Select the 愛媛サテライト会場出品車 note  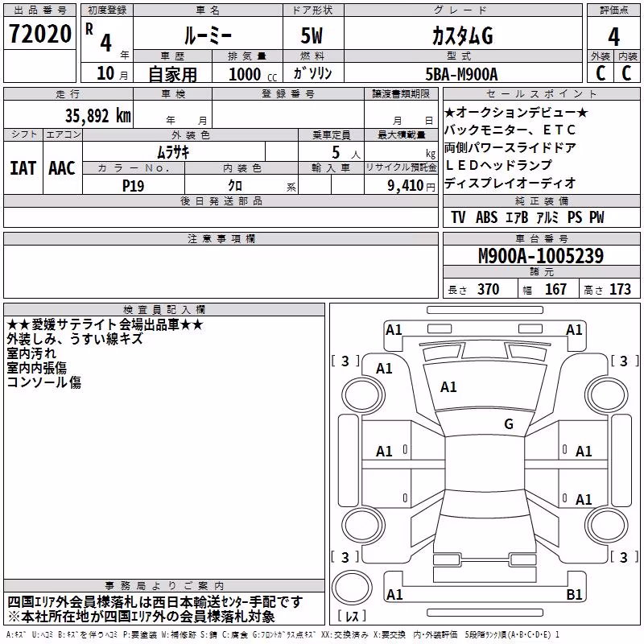click(105, 324)
